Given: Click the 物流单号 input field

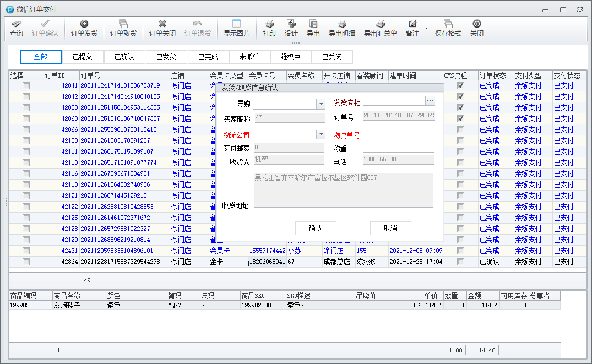Looking at the screenshot, I should pyautogui.click(x=398, y=135).
